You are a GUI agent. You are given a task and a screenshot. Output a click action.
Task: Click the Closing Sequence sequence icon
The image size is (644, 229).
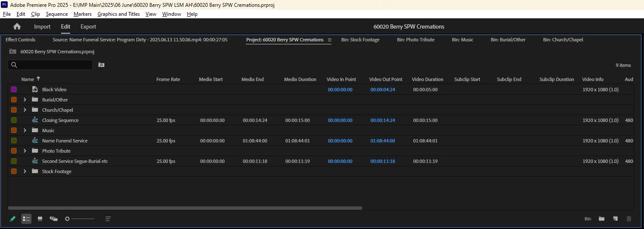(35, 120)
